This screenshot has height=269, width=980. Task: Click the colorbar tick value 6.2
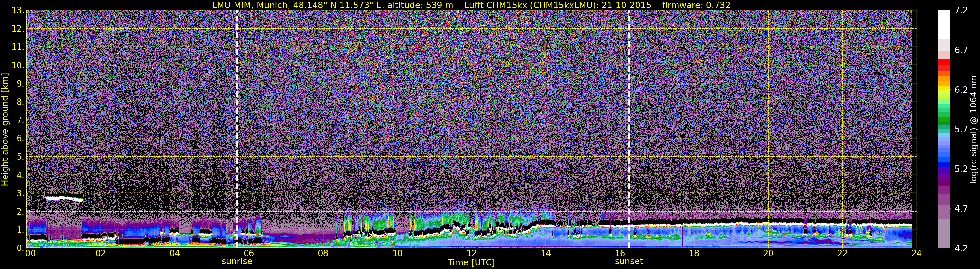[x=961, y=90]
